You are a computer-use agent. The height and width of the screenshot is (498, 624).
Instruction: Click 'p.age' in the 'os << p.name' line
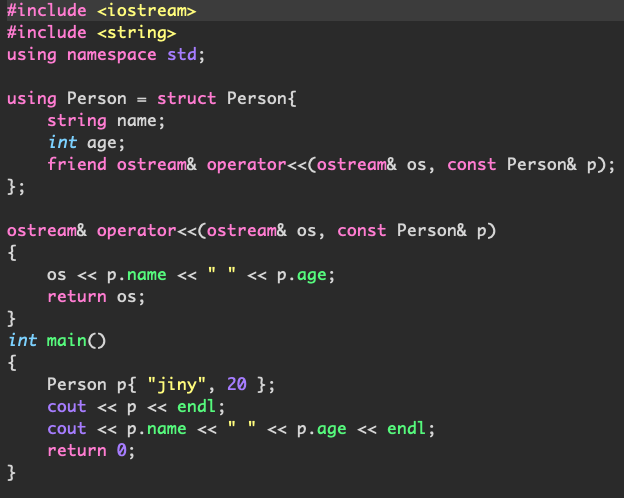tap(302, 275)
